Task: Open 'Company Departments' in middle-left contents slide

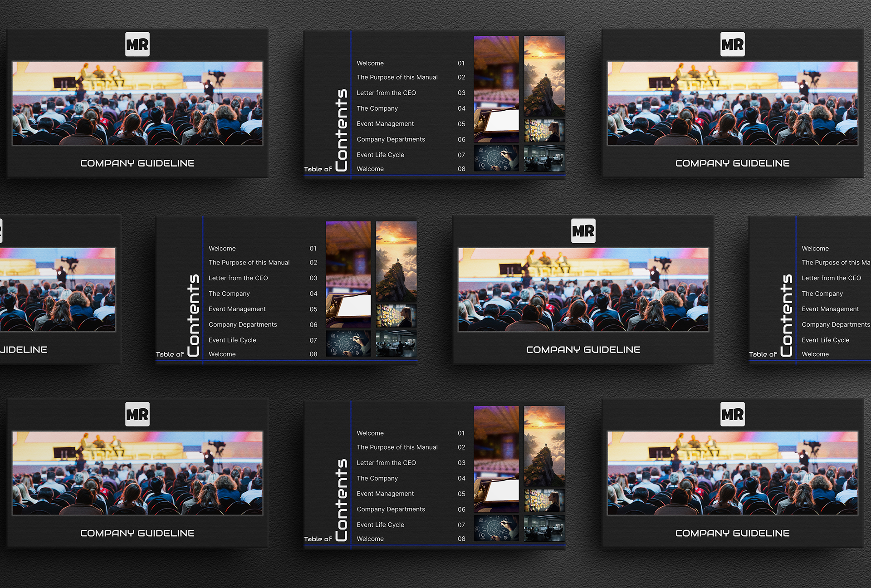Action: pos(243,325)
